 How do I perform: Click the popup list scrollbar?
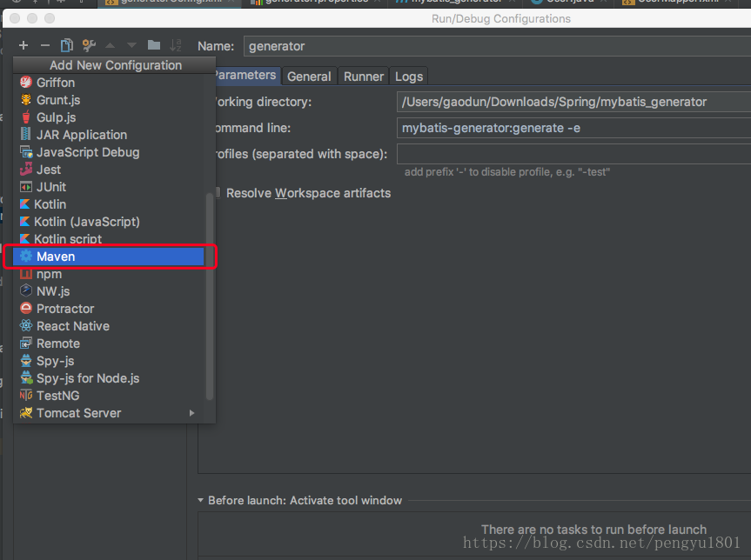click(x=210, y=296)
